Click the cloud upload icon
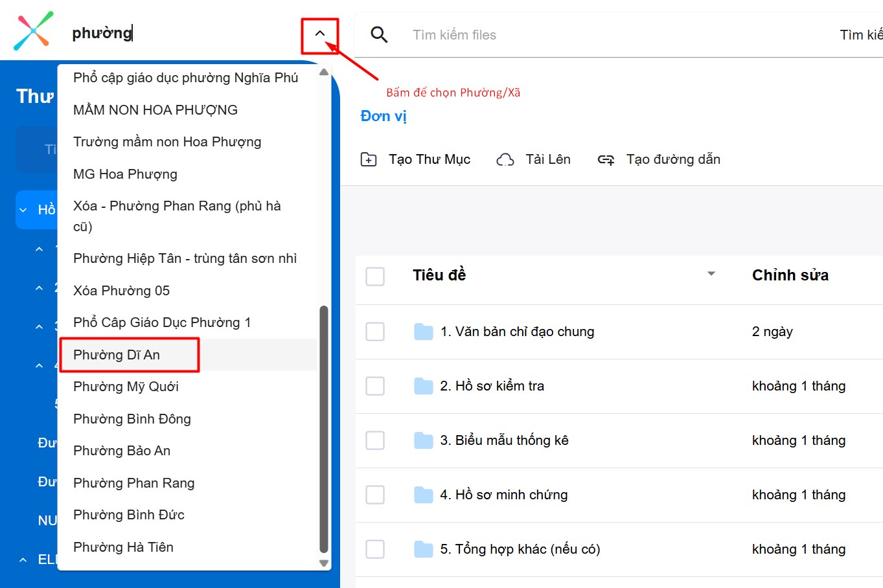Viewport: 883px width, 588px height. pyautogui.click(x=505, y=160)
